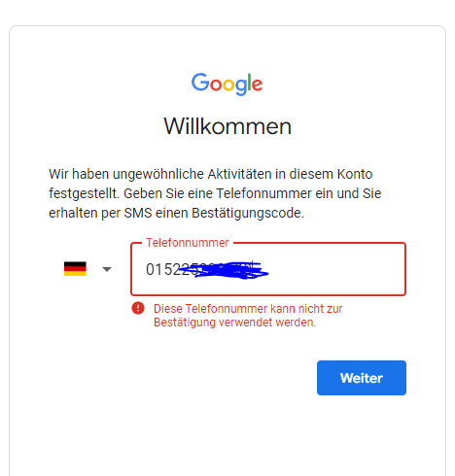Click the word Bestätigungscode in the description
The image size is (455, 476).
[248, 213]
